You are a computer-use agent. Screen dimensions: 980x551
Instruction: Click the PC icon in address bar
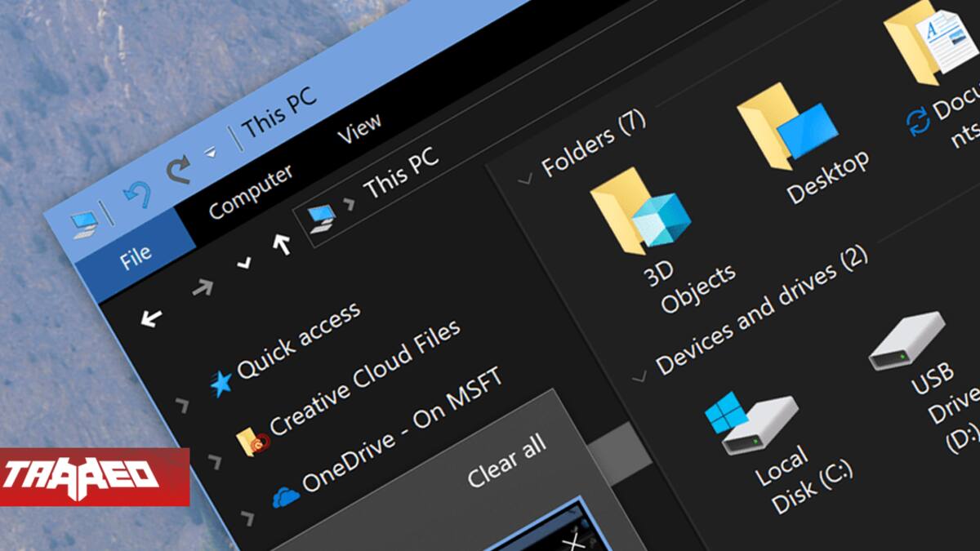coord(323,220)
